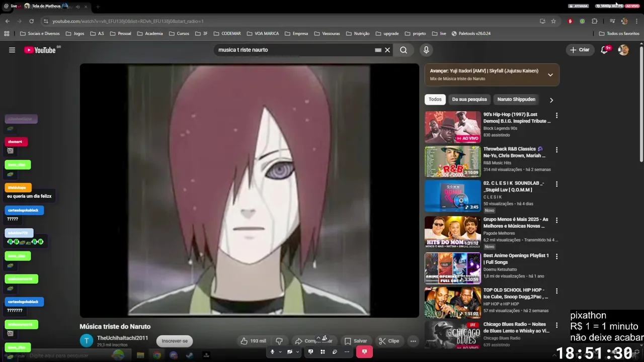This screenshot has width=644, height=362.
Task: Toggle microphone in the share toolbar
Action: click(x=272, y=352)
